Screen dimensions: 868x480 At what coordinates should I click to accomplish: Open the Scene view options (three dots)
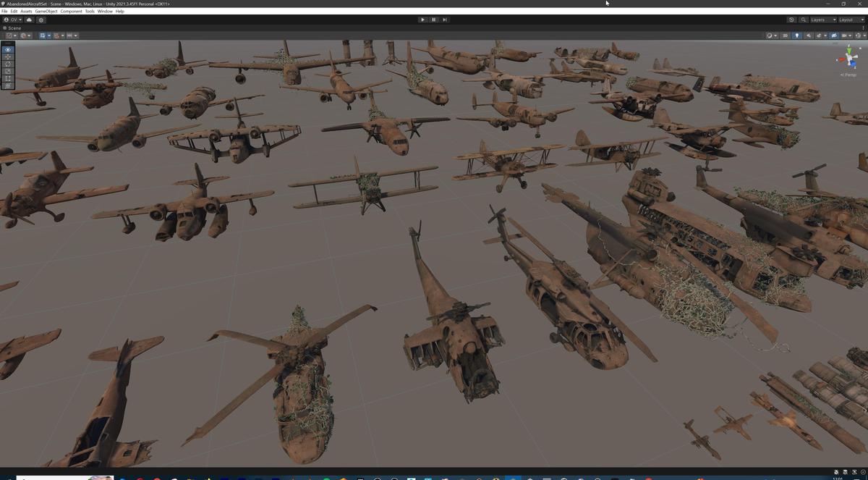pyautogui.click(x=863, y=28)
